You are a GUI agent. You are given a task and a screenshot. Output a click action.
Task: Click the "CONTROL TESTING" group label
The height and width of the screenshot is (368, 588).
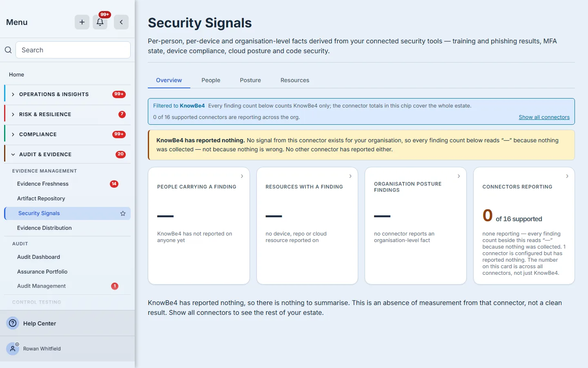click(x=37, y=302)
